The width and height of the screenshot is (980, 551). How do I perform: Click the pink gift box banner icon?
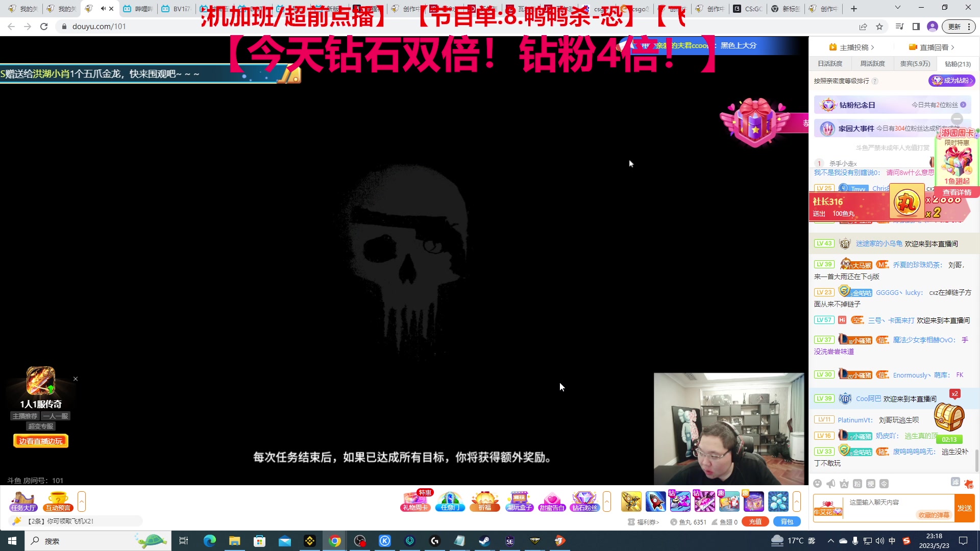pos(755,122)
